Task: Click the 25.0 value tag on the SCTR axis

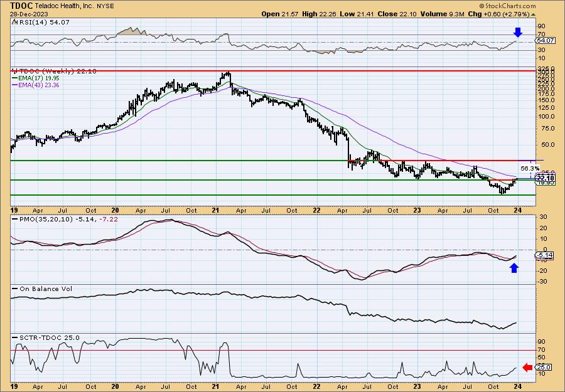Action: pos(544,367)
